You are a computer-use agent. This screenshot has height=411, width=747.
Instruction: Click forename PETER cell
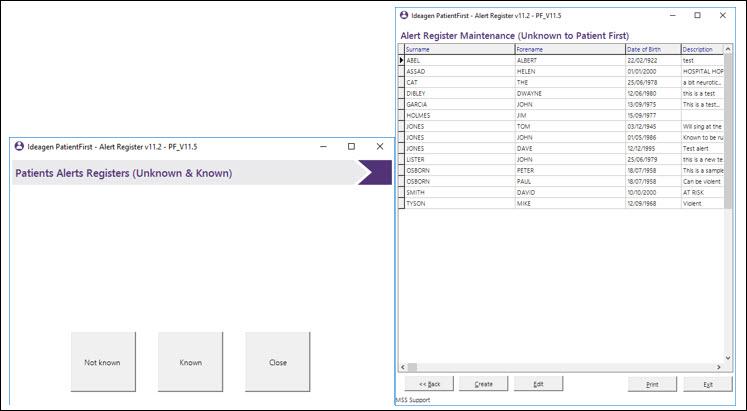pyautogui.click(x=570, y=170)
